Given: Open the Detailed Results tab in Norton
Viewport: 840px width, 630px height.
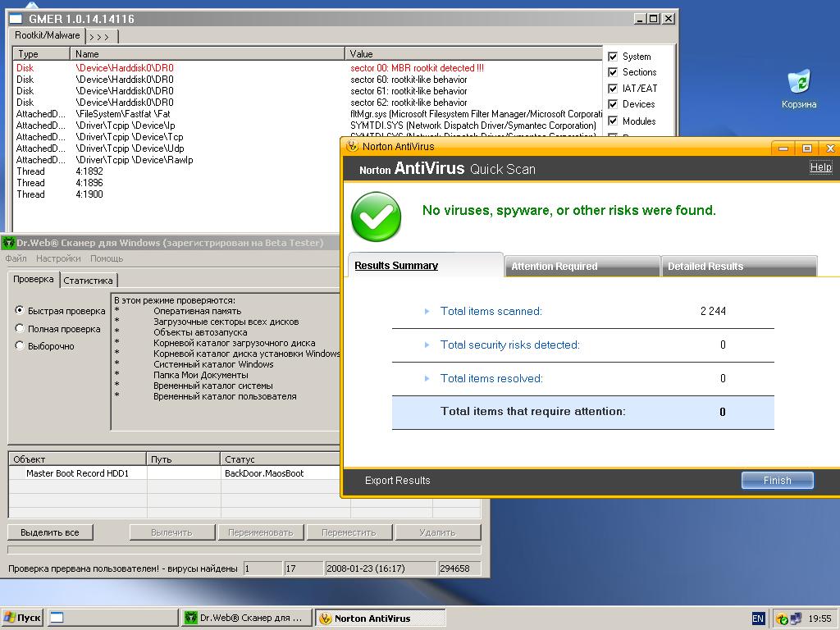Looking at the screenshot, I should (739, 267).
